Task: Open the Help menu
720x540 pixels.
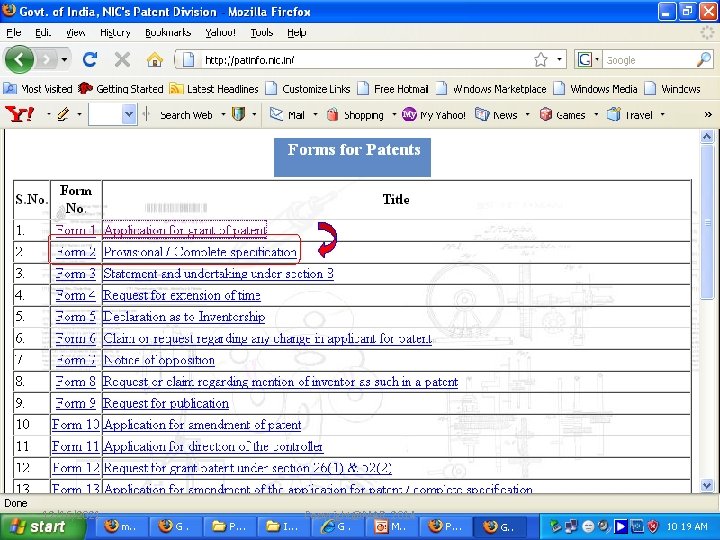Action: pos(297,33)
